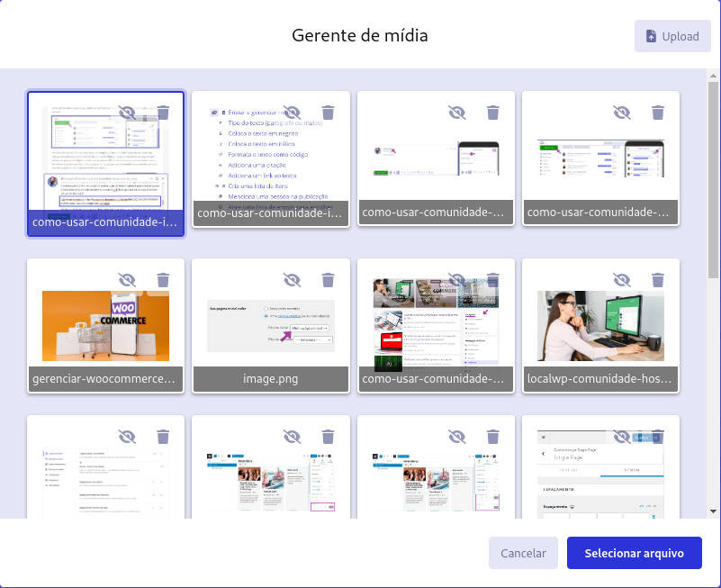Open the Upload button
Image resolution: width=721 pixels, height=588 pixels.
(x=672, y=36)
